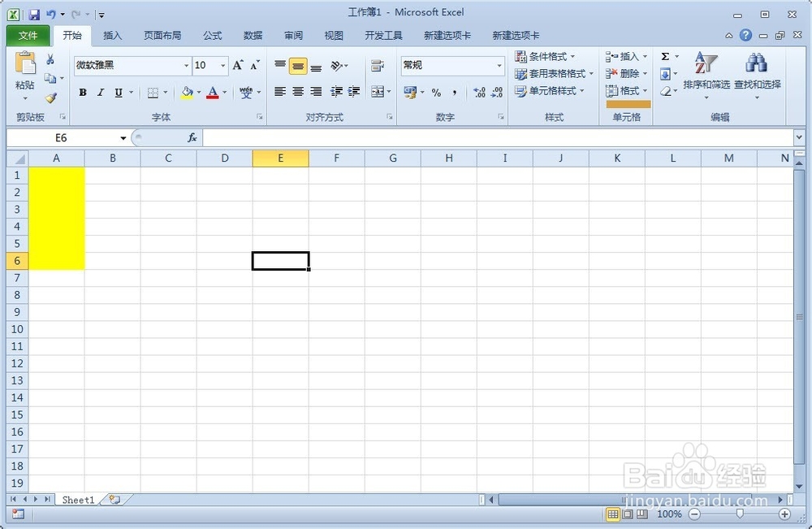Apply percent style
This screenshot has width=812, height=529.
click(437, 92)
